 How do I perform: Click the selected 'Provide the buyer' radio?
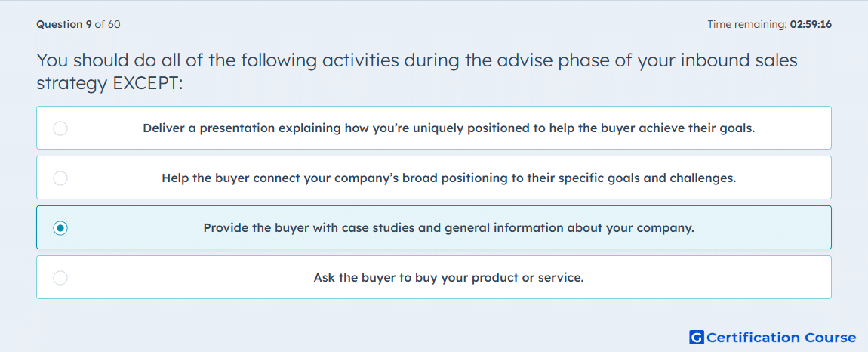tap(60, 228)
